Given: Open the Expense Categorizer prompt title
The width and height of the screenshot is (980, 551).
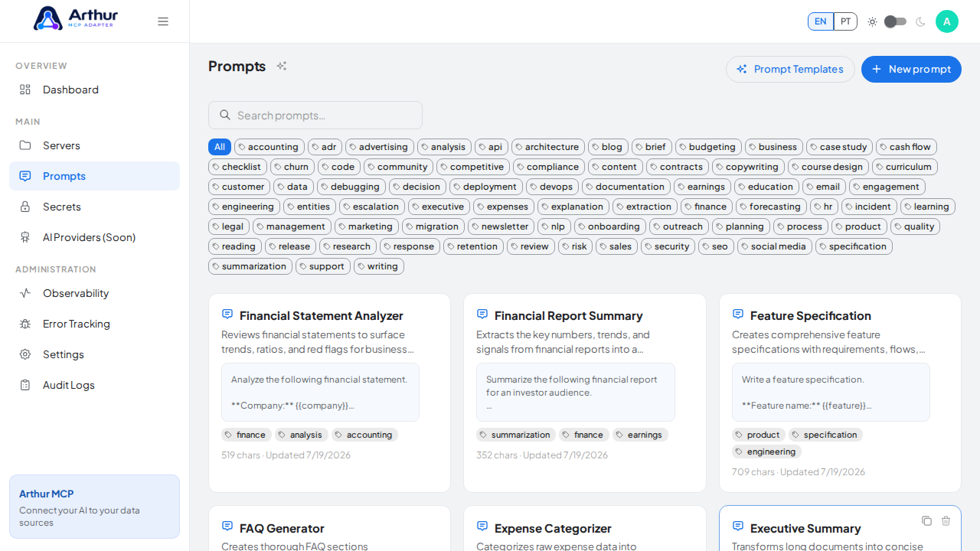Looking at the screenshot, I should tap(553, 528).
